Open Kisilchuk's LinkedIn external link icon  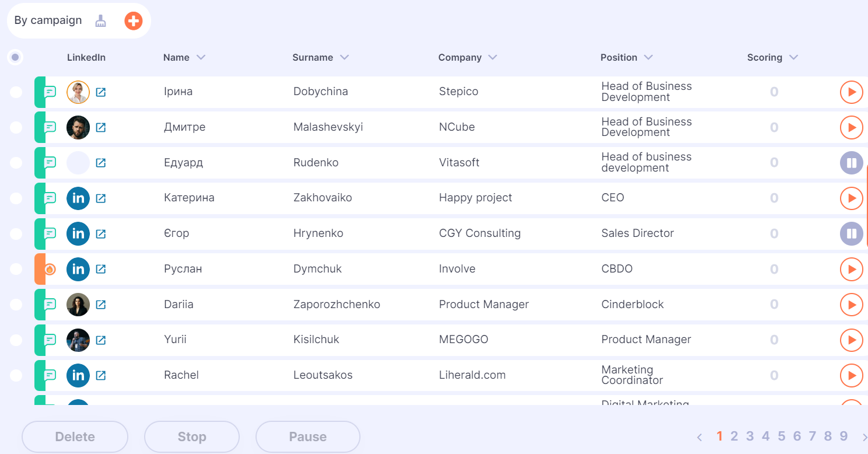(101, 340)
